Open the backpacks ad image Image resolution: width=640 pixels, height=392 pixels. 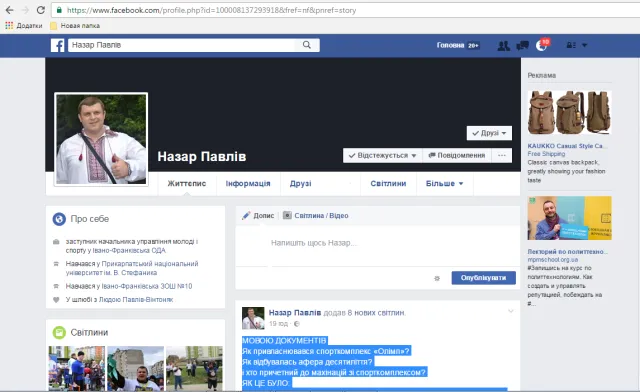tap(569, 113)
